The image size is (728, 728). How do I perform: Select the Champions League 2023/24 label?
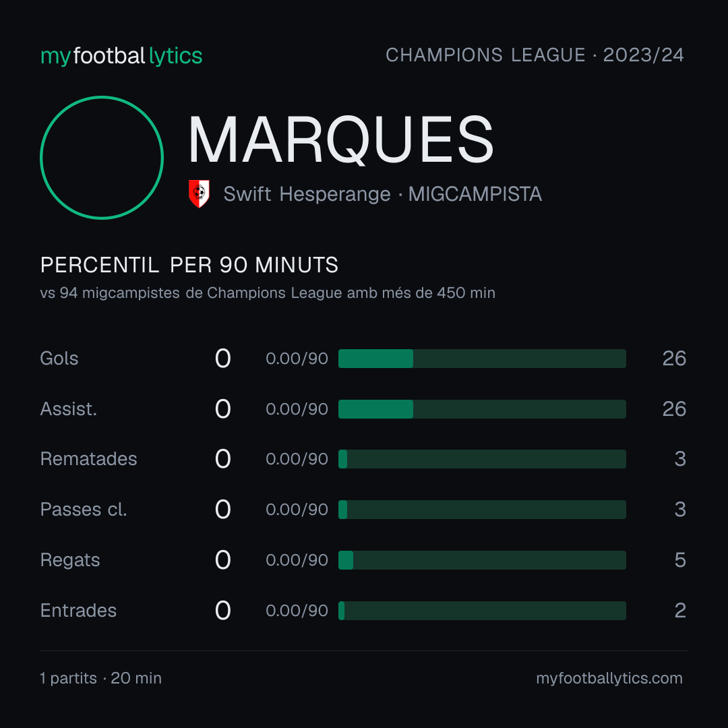pos(535,55)
